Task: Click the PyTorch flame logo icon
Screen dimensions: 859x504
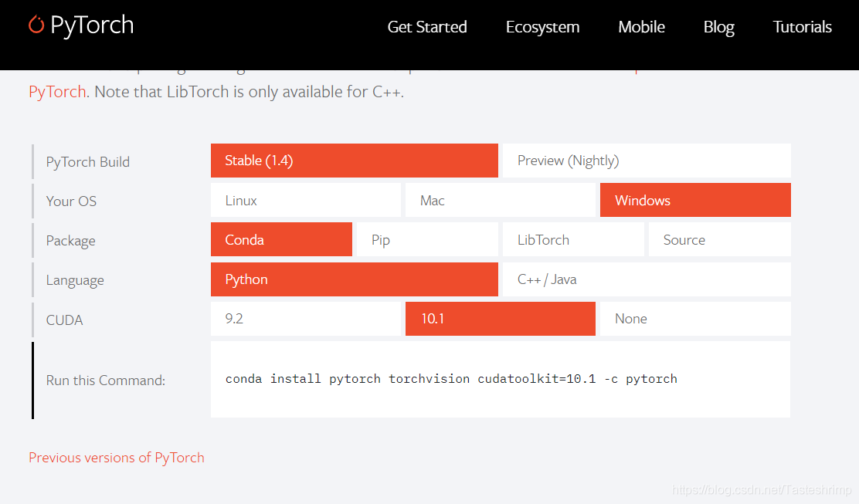Action: (x=36, y=25)
